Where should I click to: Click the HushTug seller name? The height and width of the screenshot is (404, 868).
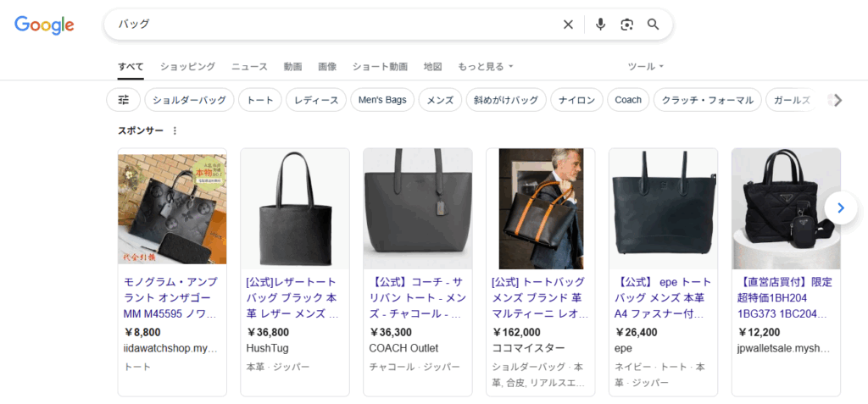[x=267, y=348]
